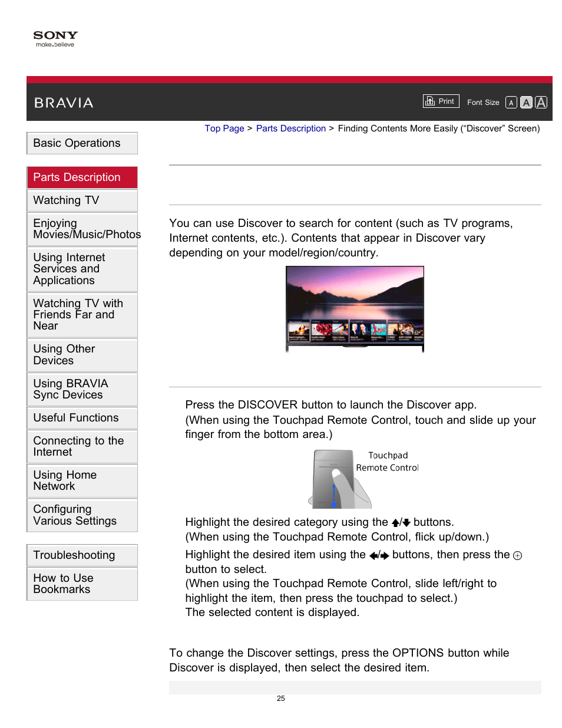Click the BRAVIA logo
The image size is (562, 728).
click(x=64, y=103)
